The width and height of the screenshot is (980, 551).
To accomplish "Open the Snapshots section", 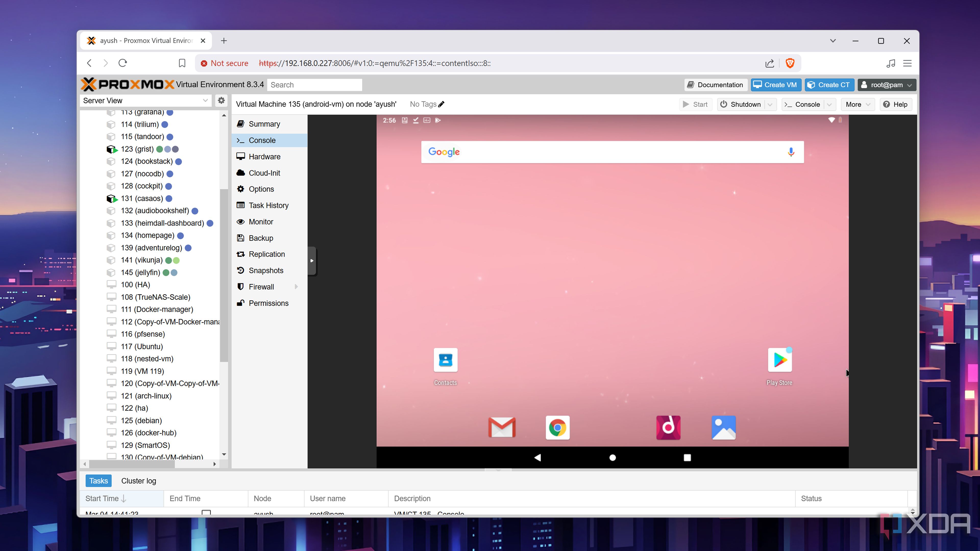I will point(269,270).
